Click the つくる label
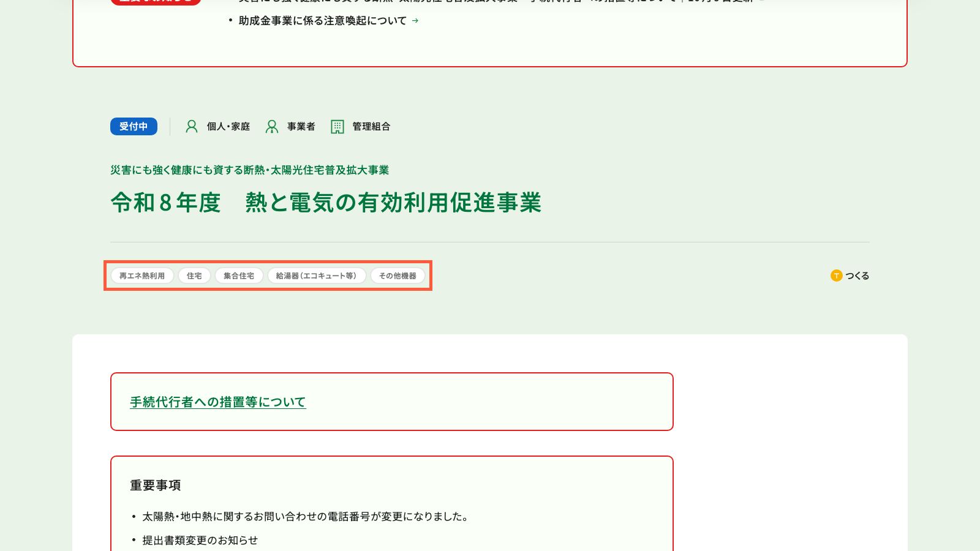The image size is (980, 551). coord(858,276)
